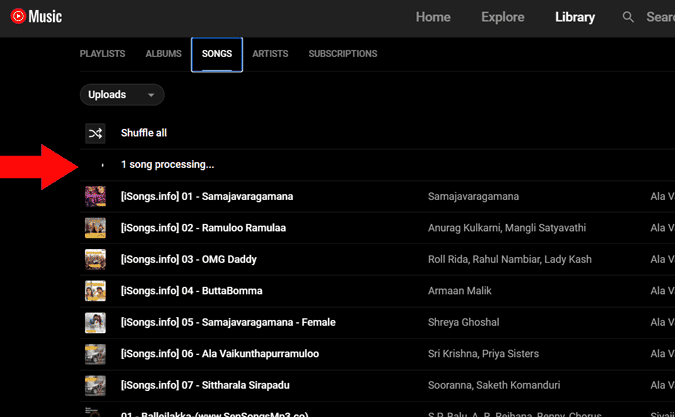Click the Samajavaragamana Female album thumbnail
The image size is (675, 417).
95,322
